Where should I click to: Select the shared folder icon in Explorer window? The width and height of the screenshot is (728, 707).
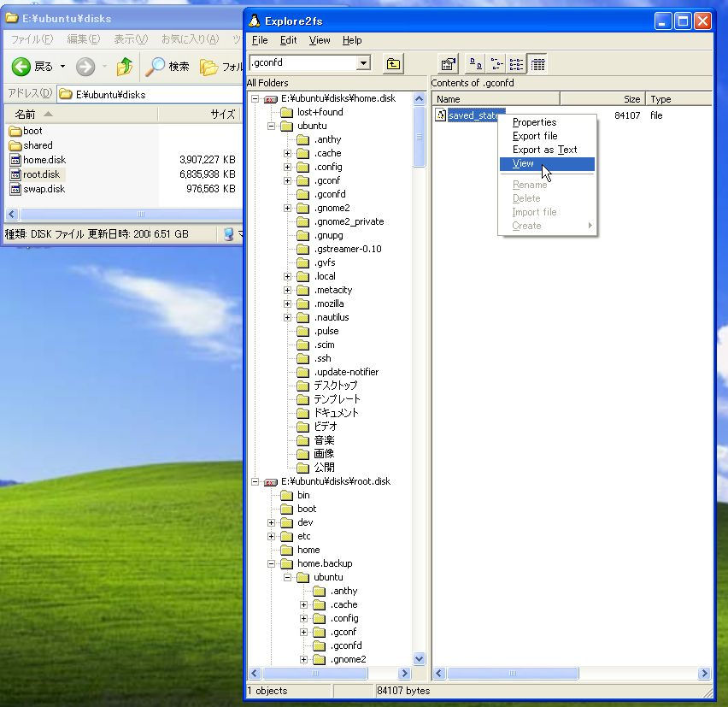click(15, 145)
